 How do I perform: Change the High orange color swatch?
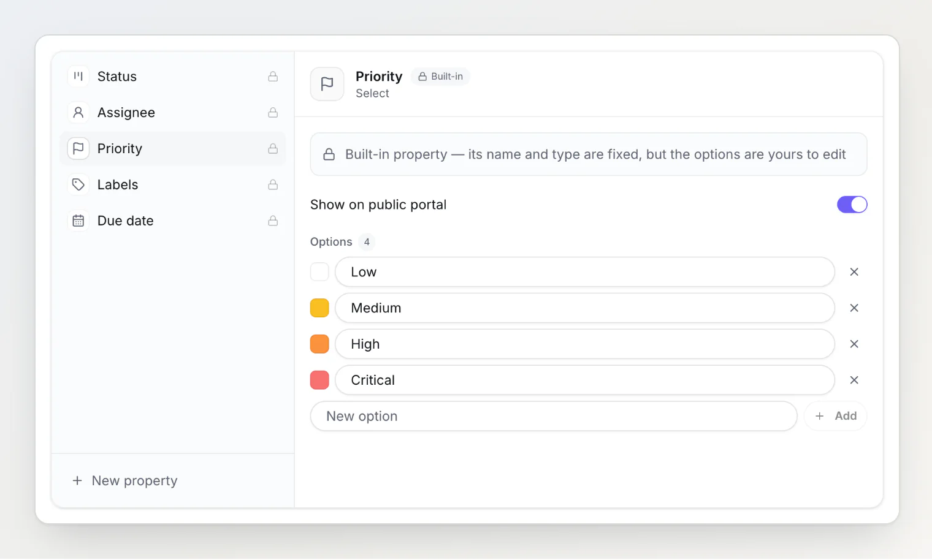(x=319, y=344)
